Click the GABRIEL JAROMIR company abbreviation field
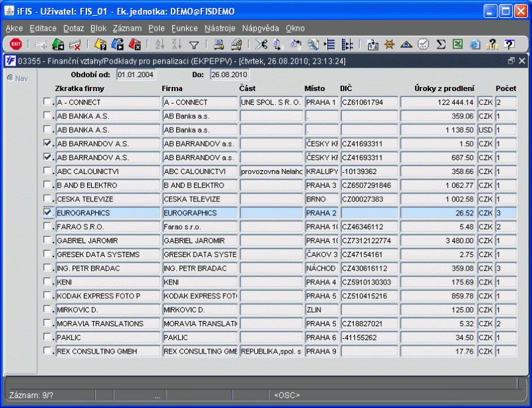Screen dimensions: 532x408 coord(108,241)
